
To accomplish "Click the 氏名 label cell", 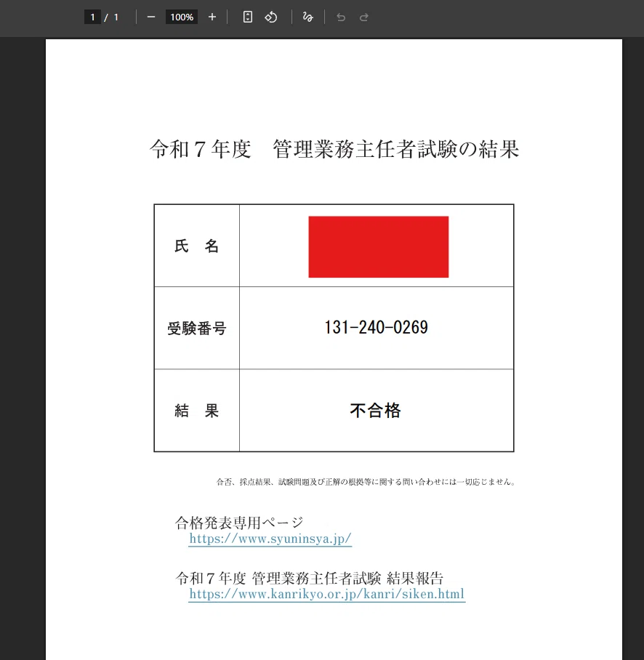I will pyautogui.click(x=196, y=246).
